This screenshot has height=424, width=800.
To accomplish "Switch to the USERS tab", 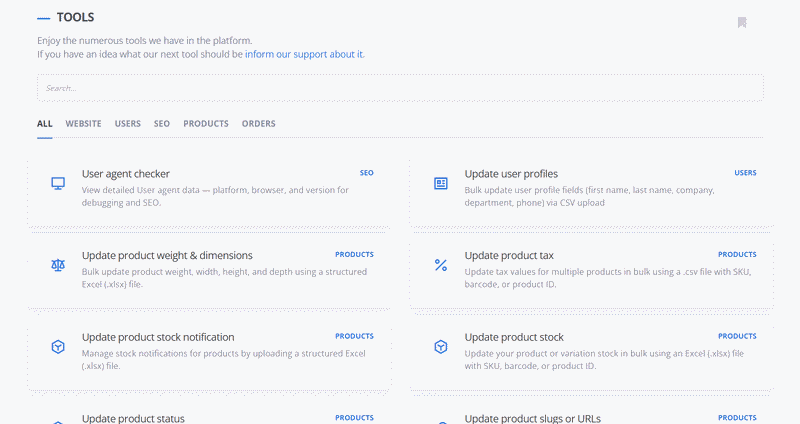I will [x=128, y=123].
